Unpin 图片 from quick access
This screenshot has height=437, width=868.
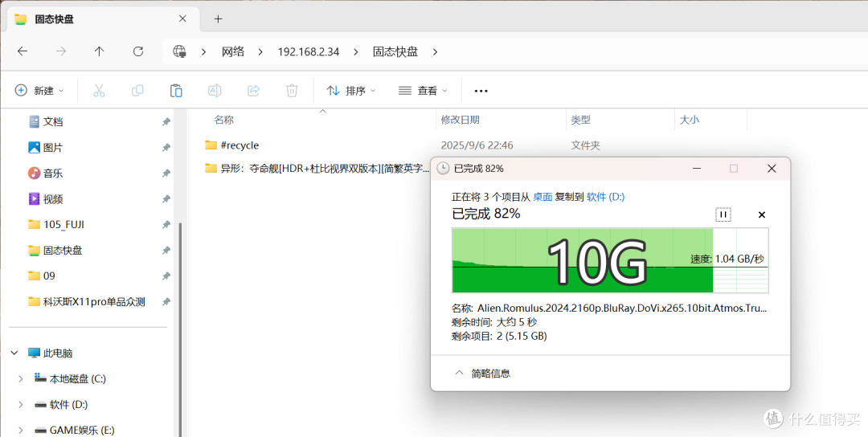click(166, 148)
